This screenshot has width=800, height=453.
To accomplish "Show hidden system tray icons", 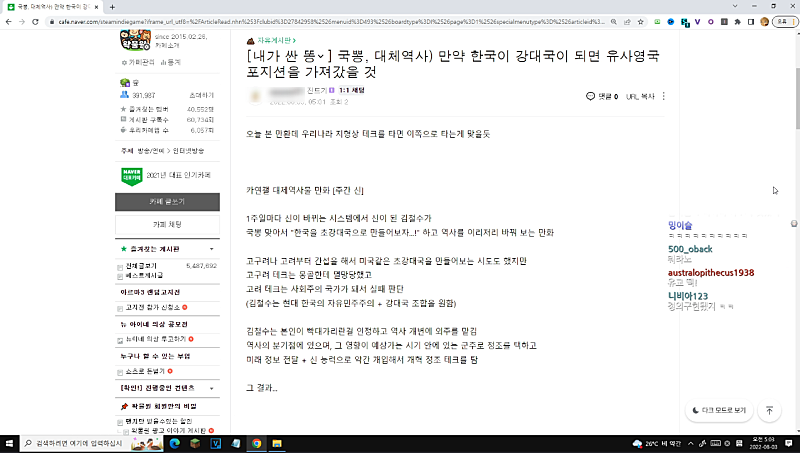I will [691, 443].
